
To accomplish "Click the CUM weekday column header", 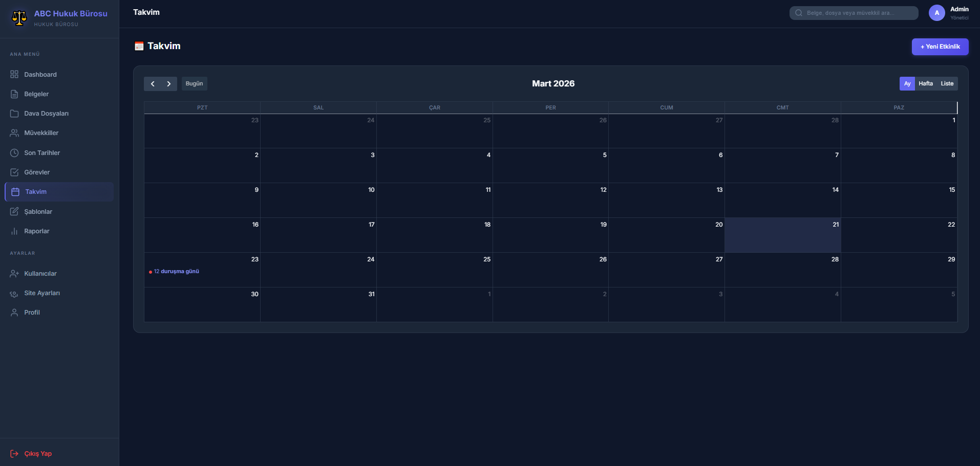I will (667, 108).
